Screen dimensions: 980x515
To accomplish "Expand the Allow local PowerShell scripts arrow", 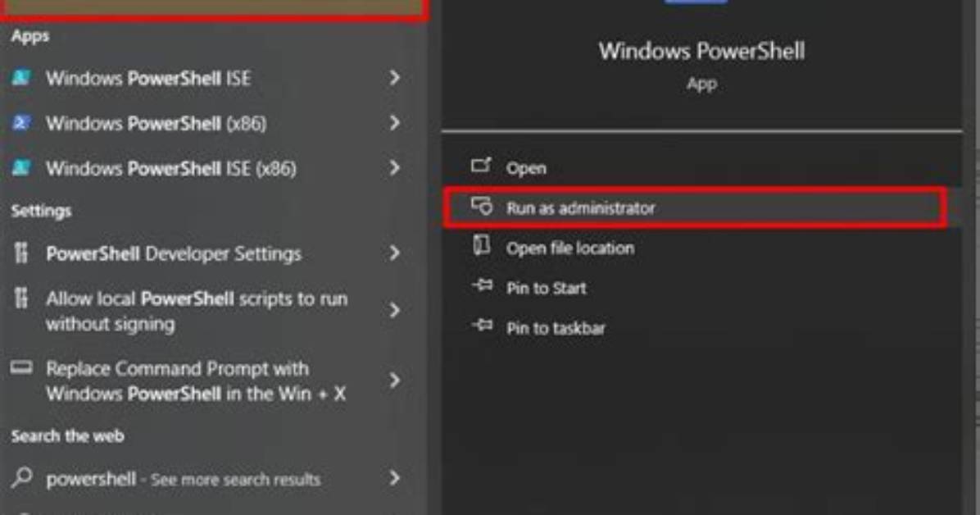I will (x=394, y=310).
